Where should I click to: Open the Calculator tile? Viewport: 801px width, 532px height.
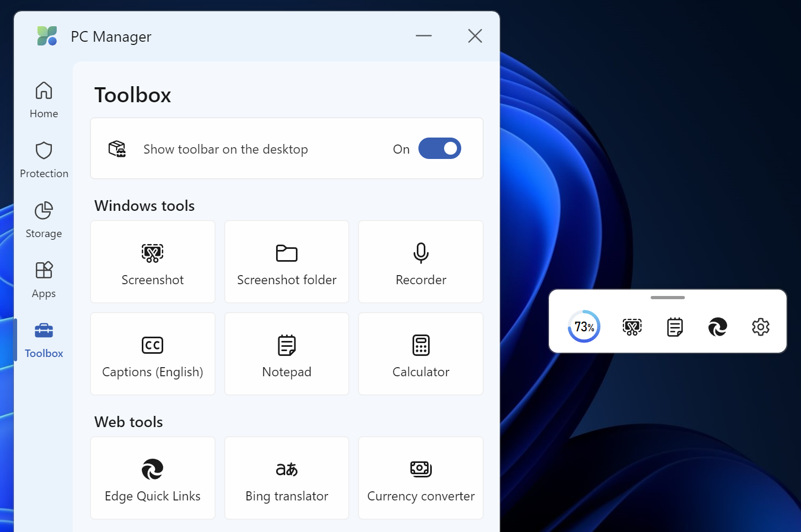click(x=421, y=354)
